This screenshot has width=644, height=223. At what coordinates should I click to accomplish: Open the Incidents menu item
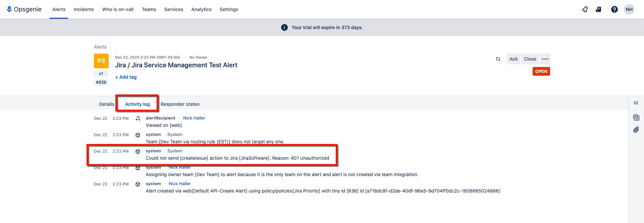click(84, 9)
